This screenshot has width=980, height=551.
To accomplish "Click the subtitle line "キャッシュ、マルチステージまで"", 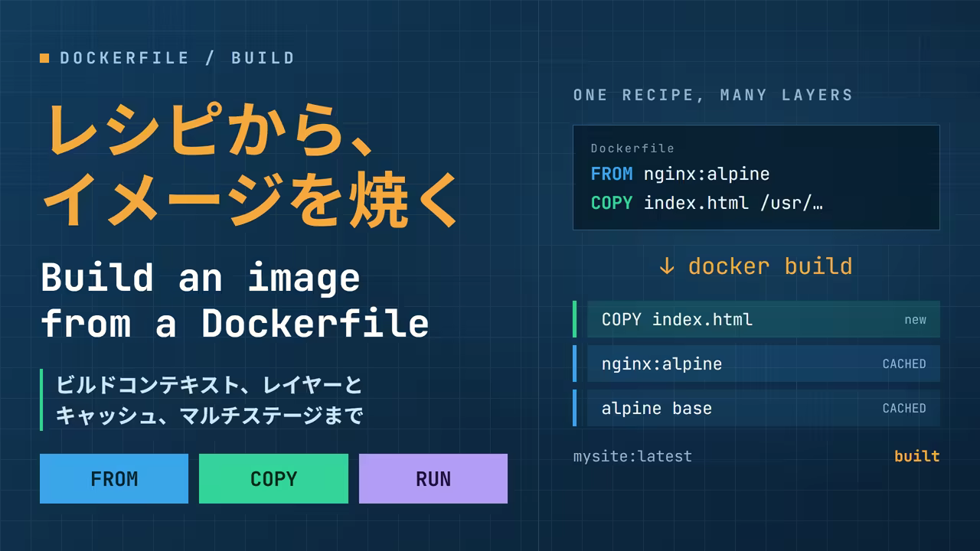I will pos(208,416).
